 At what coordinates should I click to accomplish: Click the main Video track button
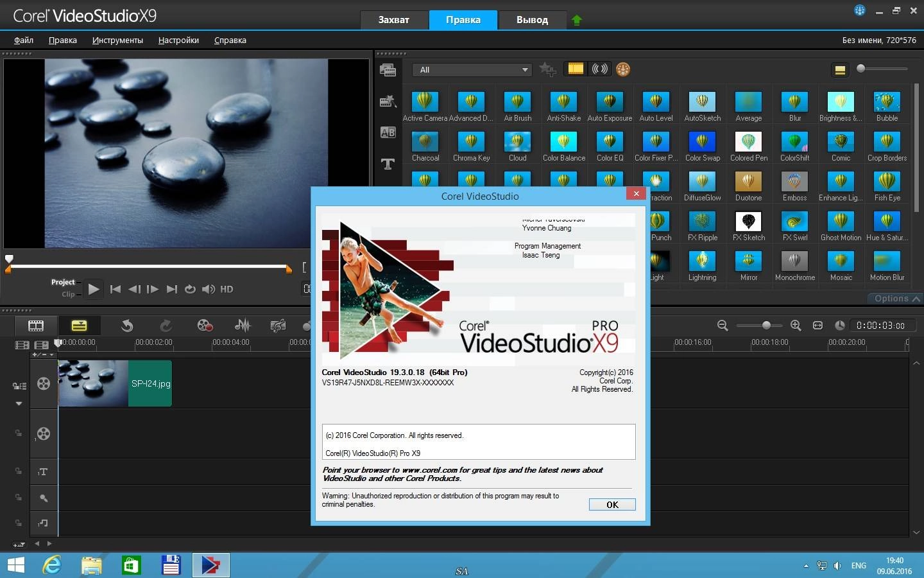pyautogui.click(x=44, y=383)
